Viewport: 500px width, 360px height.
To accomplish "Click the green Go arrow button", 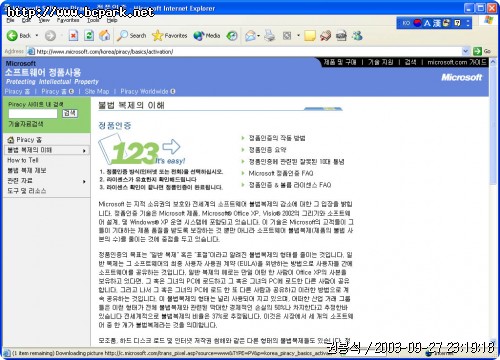I will pyautogui.click(x=477, y=51).
